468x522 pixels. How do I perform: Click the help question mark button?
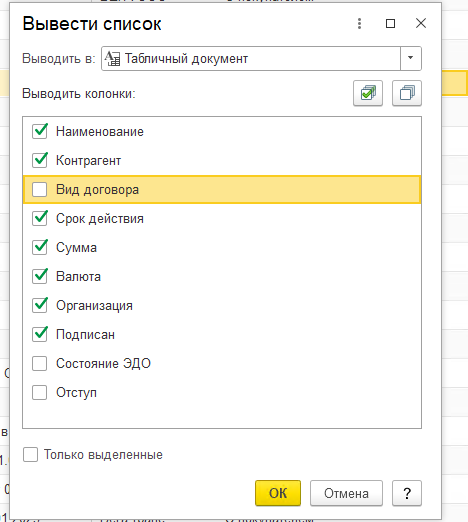tap(407, 493)
